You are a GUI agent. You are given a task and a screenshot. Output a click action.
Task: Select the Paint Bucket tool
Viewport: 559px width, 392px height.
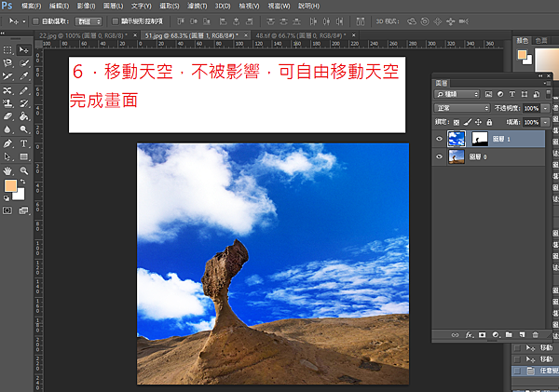pos(24,116)
